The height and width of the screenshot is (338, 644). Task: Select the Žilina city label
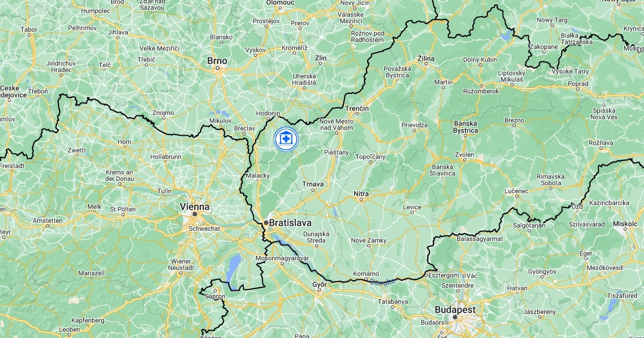point(427,58)
